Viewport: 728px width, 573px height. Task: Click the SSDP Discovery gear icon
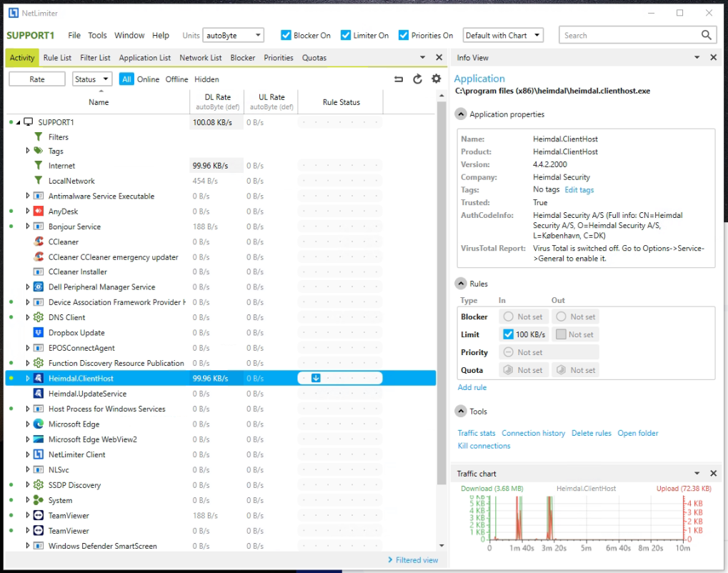39,485
